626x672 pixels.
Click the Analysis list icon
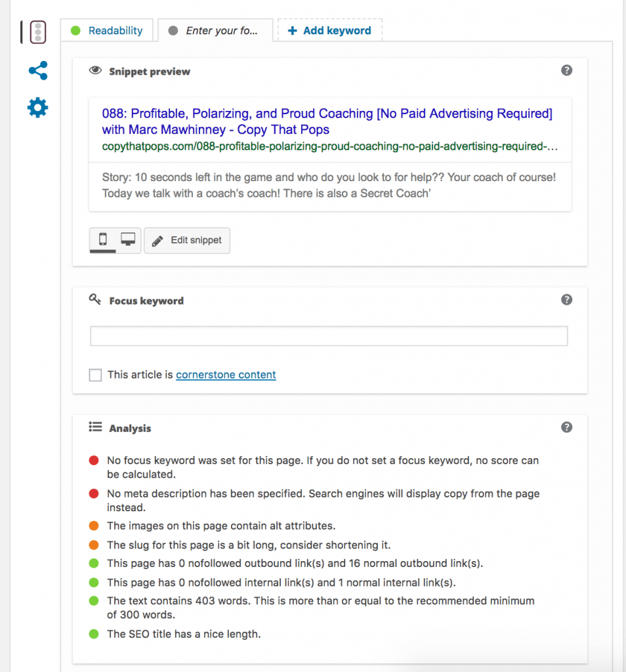(x=94, y=427)
